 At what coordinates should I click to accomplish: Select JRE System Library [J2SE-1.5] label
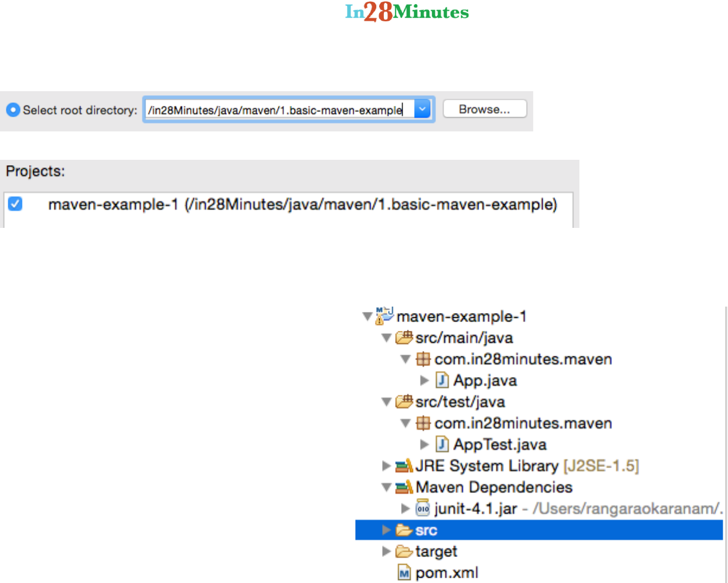(527, 466)
